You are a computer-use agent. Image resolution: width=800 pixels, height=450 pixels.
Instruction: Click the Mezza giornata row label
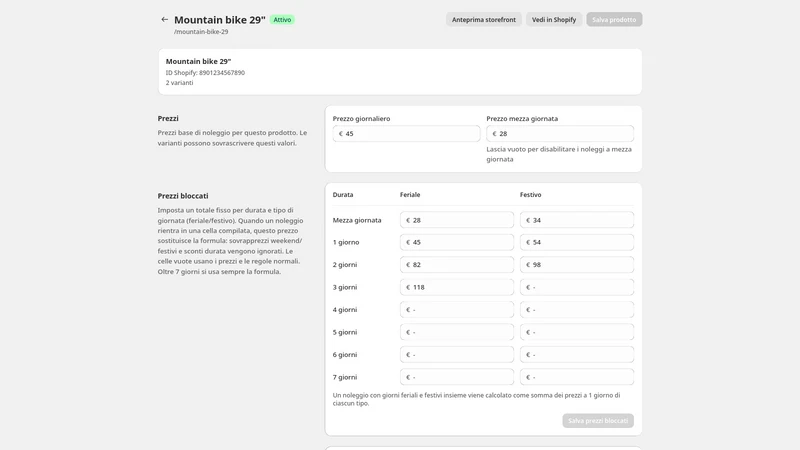click(x=357, y=220)
